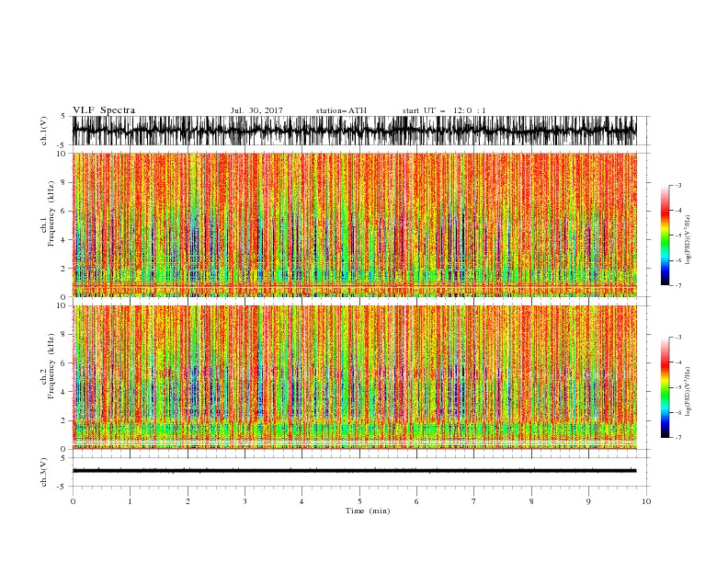
Task: Click the "VLF Spectra" title text
Action: 104,110
